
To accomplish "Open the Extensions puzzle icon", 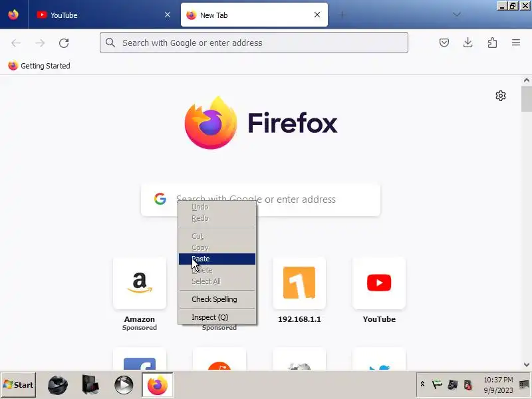I will click(x=492, y=43).
